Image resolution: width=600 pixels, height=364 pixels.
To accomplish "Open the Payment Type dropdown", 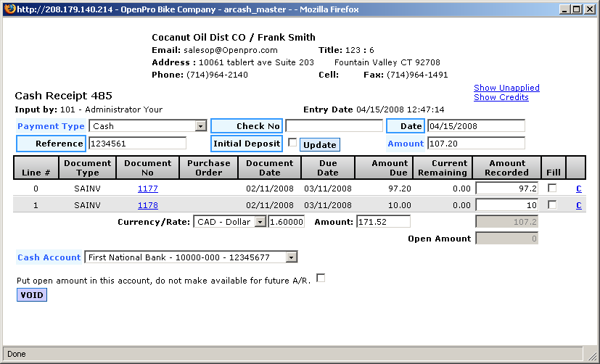I will (x=201, y=126).
